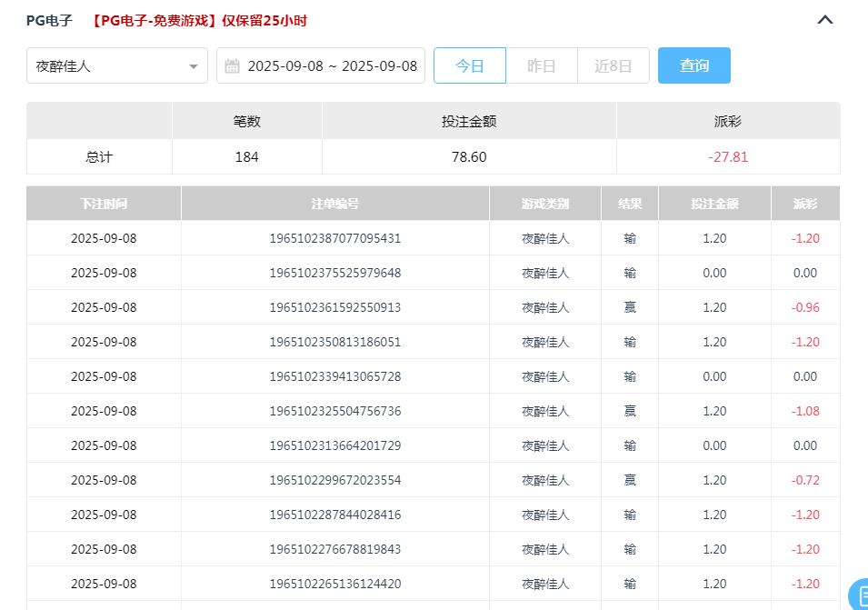Click the 查询 query button
The height and width of the screenshot is (610, 868).
click(693, 65)
